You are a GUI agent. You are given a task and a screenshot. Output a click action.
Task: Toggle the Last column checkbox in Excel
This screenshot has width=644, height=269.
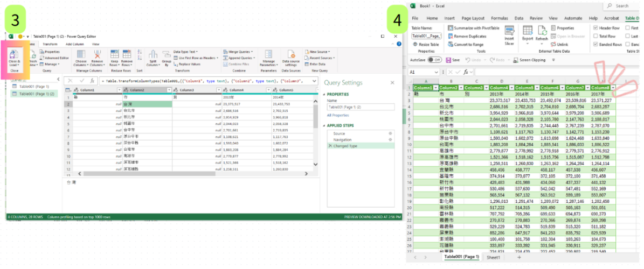(x=628, y=36)
